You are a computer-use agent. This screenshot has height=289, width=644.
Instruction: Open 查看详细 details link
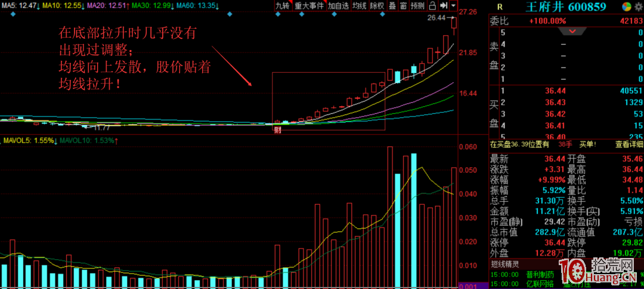[628, 144]
